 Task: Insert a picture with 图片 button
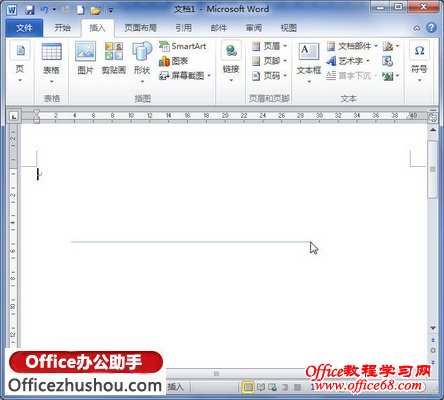(85, 58)
